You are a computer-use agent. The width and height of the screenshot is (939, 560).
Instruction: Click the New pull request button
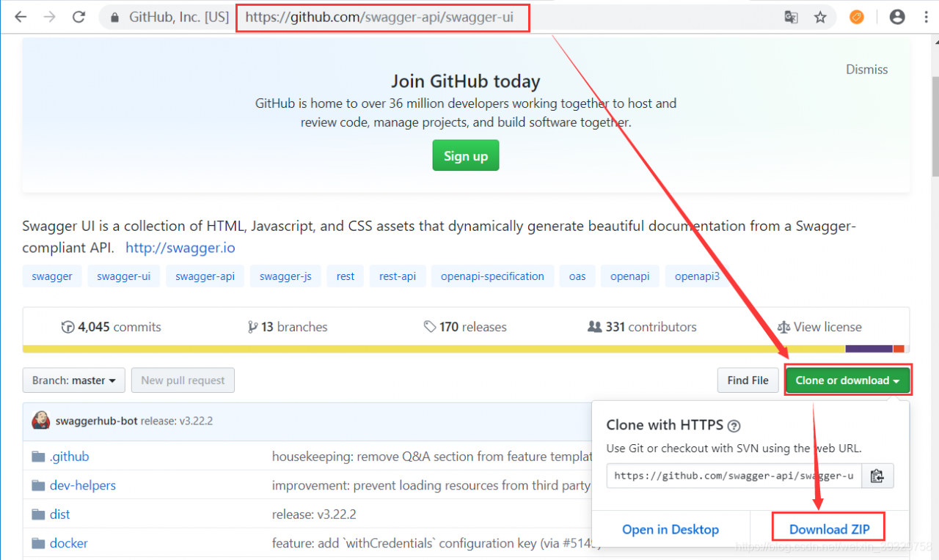(x=183, y=380)
